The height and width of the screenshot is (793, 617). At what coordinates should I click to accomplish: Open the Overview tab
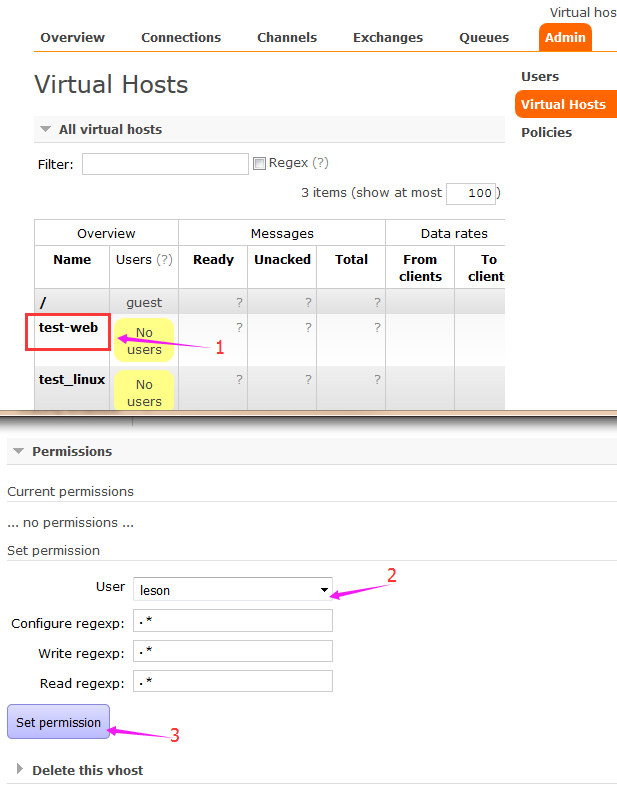(72, 37)
